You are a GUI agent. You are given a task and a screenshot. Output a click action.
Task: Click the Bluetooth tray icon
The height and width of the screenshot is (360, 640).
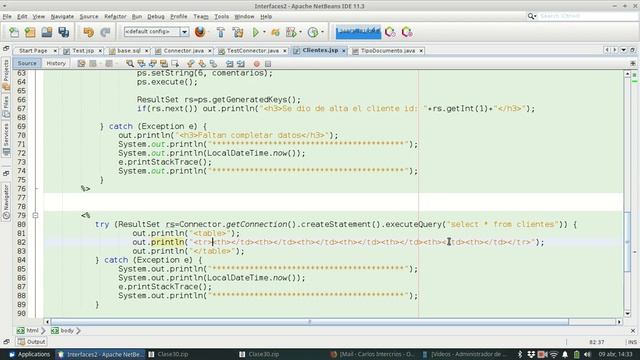click(520, 354)
